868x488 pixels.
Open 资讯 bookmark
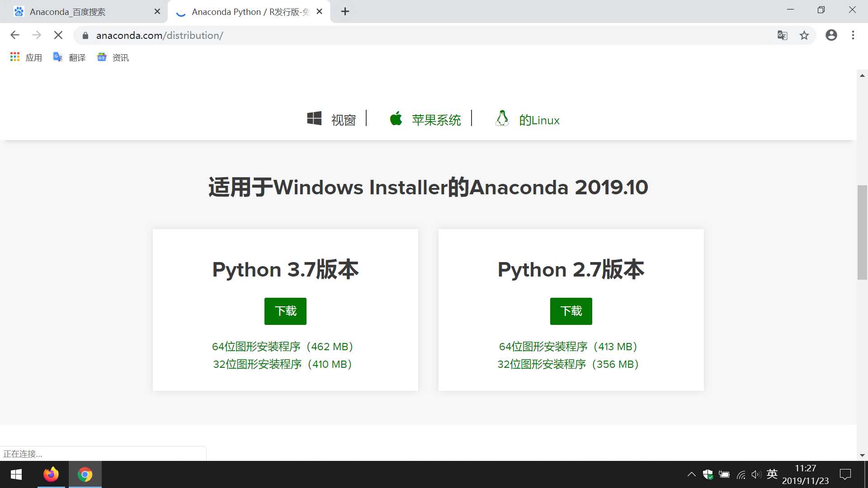pos(113,57)
